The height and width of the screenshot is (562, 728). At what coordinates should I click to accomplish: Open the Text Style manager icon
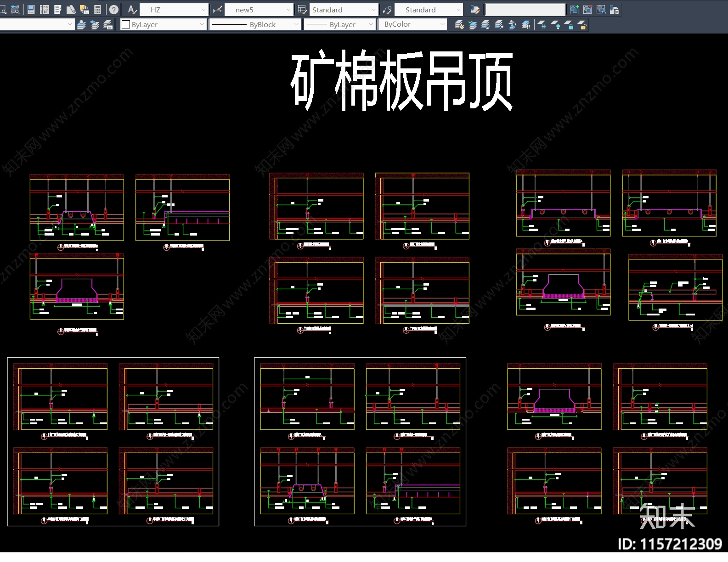coord(132,9)
